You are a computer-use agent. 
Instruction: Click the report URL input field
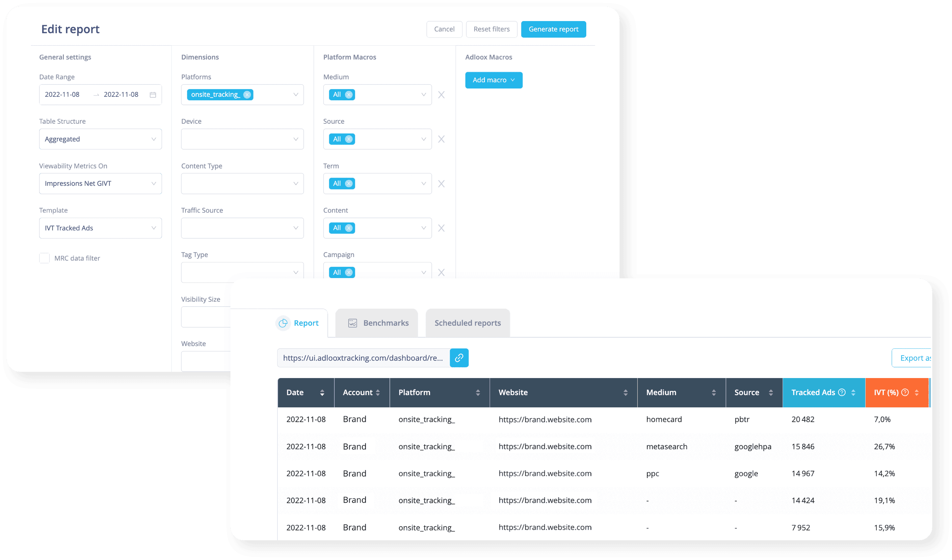point(363,358)
